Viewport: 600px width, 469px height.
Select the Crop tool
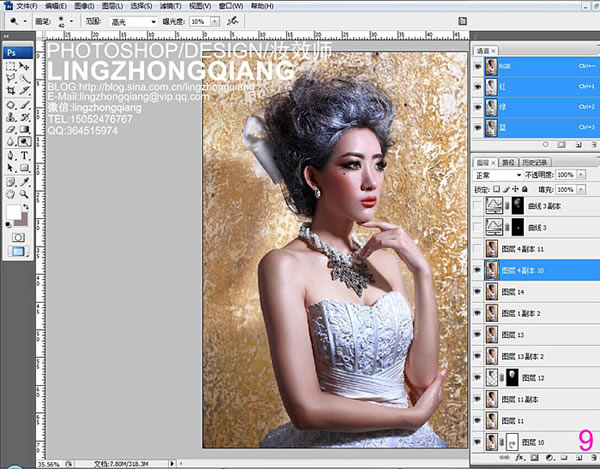[11, 91]
